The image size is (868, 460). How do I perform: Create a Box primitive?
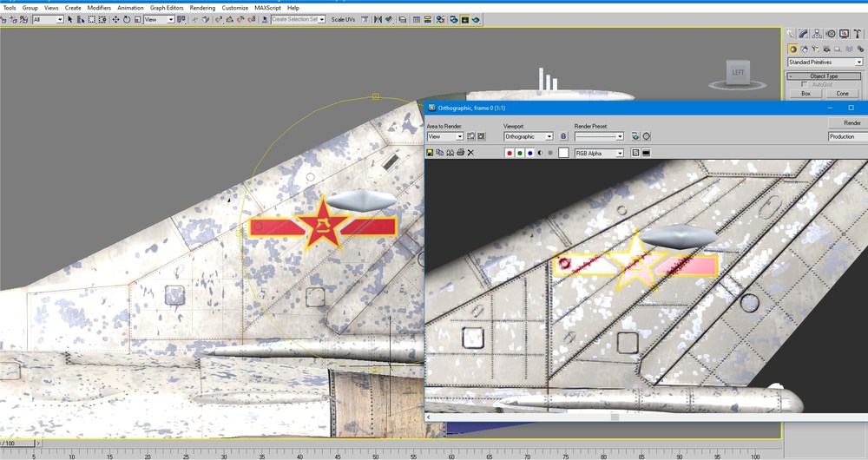806,94
